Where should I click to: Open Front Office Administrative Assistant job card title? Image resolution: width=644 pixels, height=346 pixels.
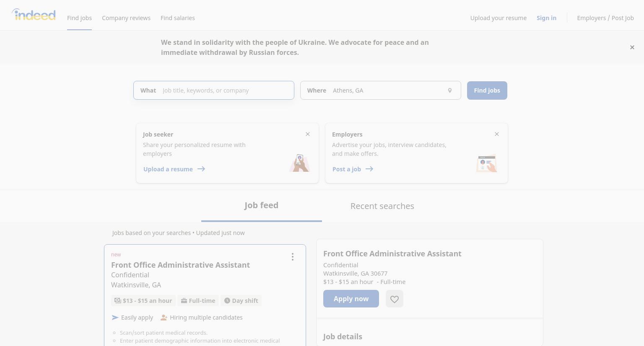(x=180, y=265)
